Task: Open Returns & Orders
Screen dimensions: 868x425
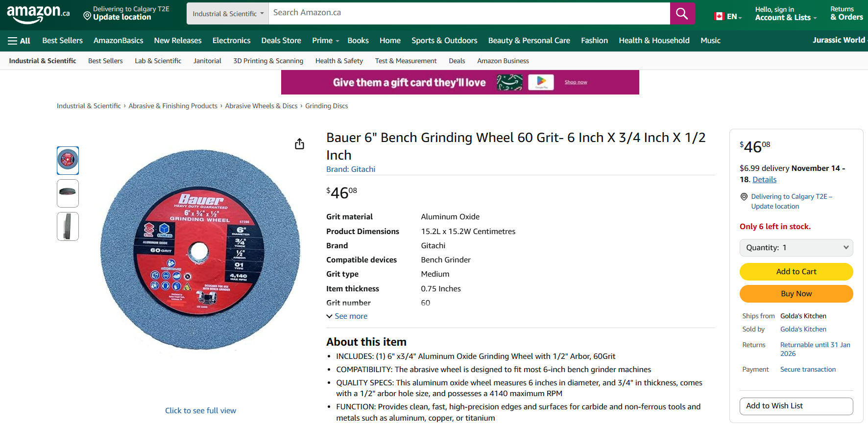Action: [846, 14]
